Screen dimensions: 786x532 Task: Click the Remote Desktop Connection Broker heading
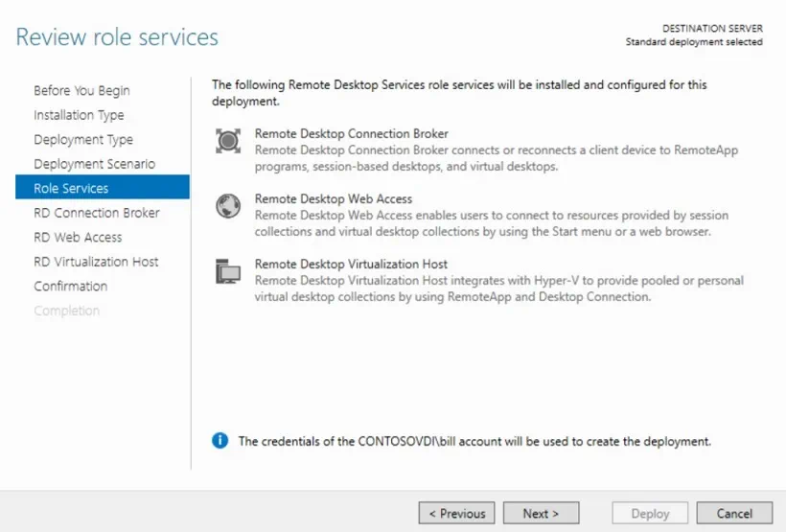pos(351,134)
